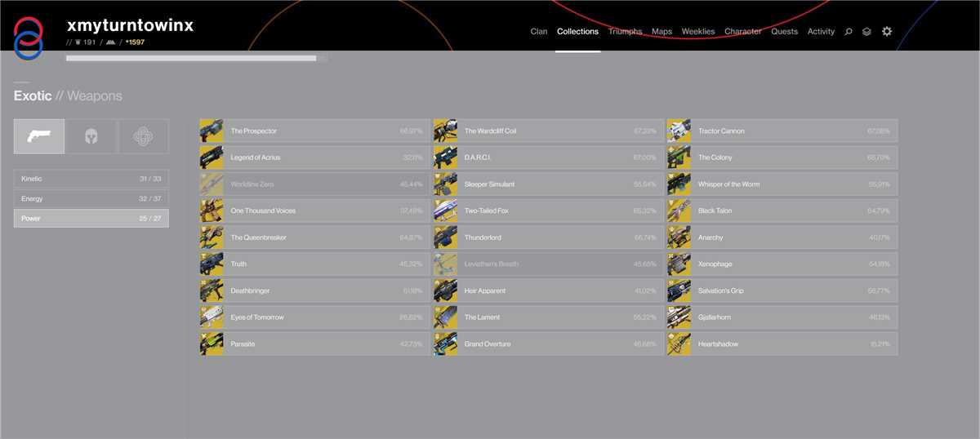Click the Tractor Cannon weapon icon
This screenshot has height=439, width=980.
point(679,131)
